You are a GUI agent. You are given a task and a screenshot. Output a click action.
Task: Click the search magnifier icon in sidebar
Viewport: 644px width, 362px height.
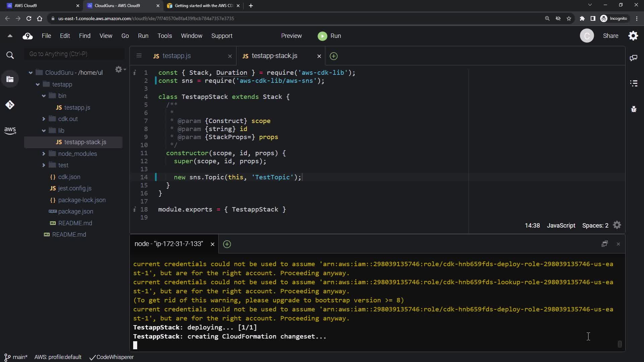coord(10,55)
